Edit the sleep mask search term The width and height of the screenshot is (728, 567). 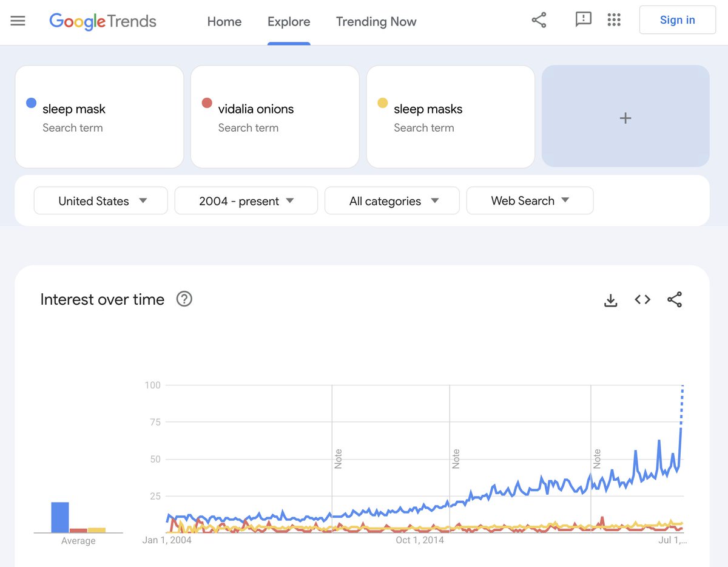[x=99, y=117]
